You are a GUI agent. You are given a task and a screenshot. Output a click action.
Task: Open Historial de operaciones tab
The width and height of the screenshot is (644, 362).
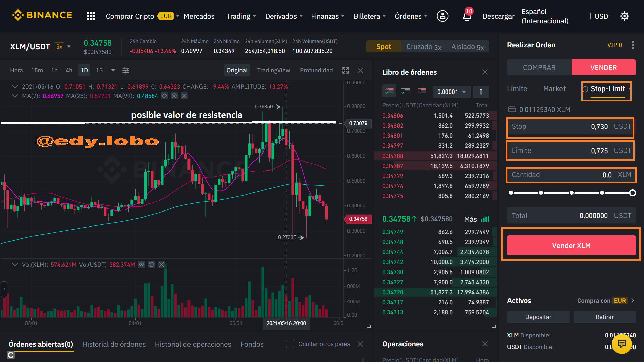(193, 344)
